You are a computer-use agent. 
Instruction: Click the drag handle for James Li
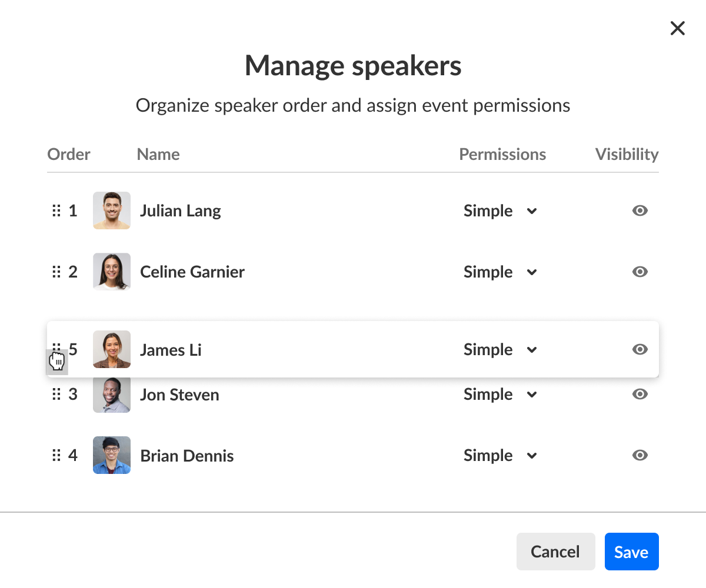point(56,349)
